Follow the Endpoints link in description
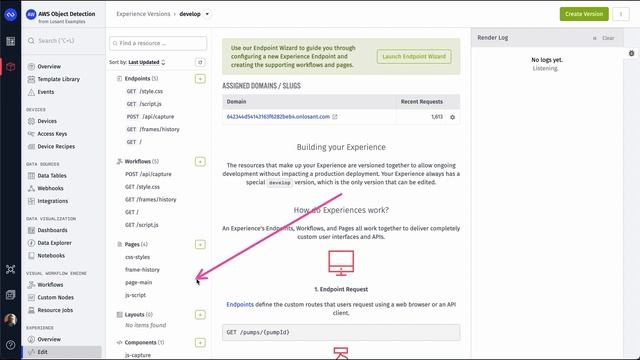Image resolution: width=640 pixels, height=360 pixels. tap(240, 304)
